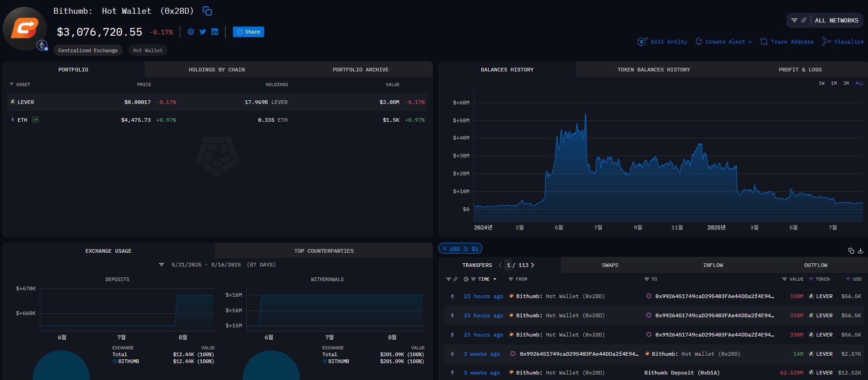The image size is (868, 380).
Task: Remove the USD ≥ $1 filter chip
Action: 445,249
